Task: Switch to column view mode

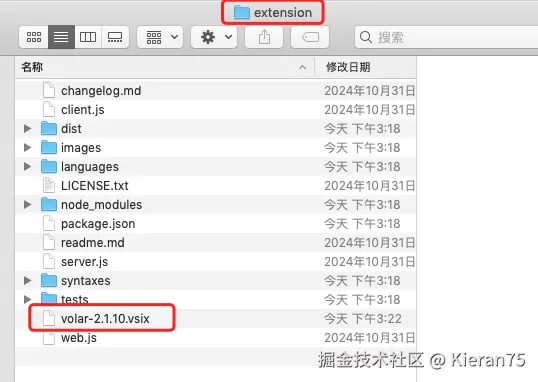Action: [88, 37]
